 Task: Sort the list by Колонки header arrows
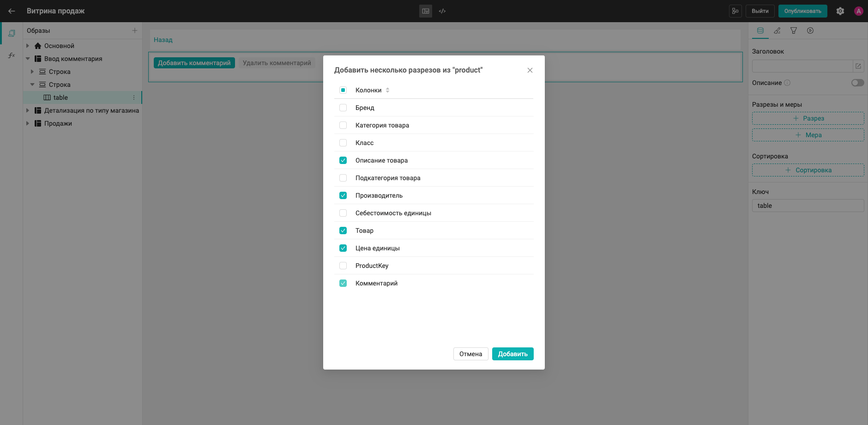click(x=387, y=90)
